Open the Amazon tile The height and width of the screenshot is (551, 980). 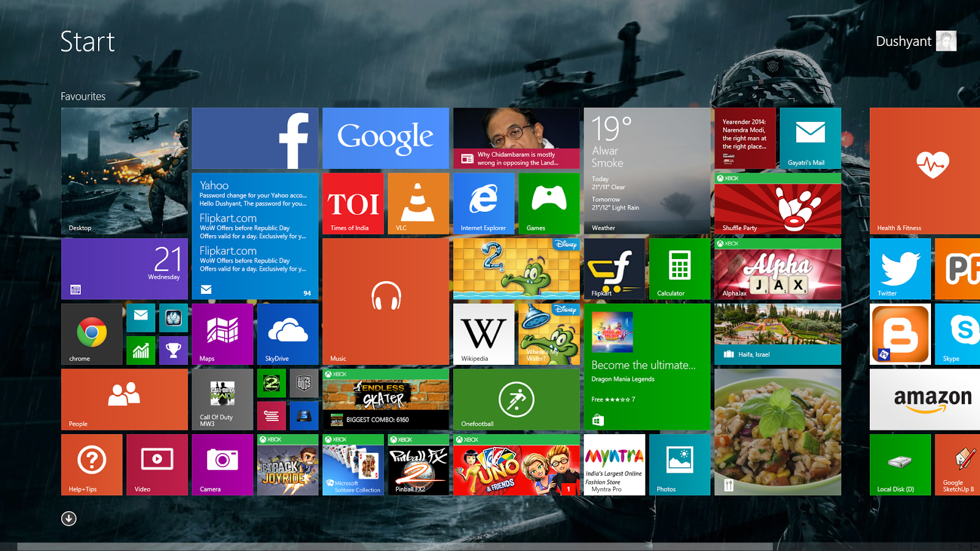pyautogui.click(x=925, y=400)
